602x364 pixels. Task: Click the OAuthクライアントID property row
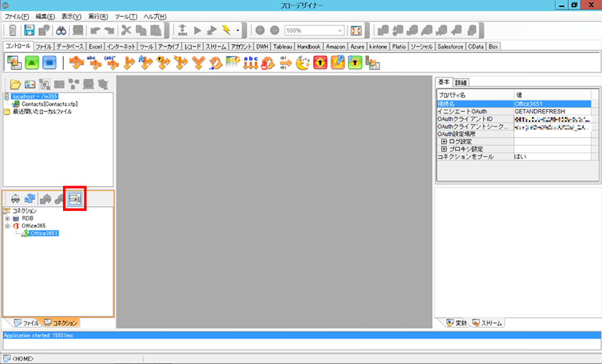click(x=513, y=119)
